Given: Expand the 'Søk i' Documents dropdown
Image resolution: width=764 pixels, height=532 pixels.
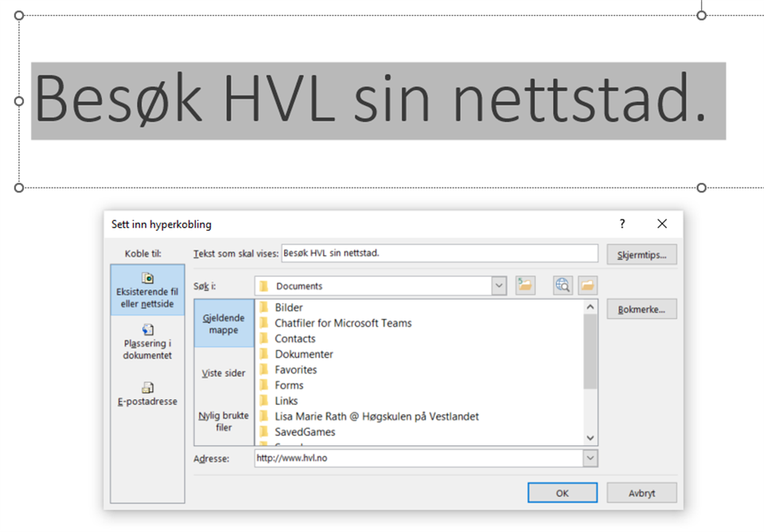Looking at the screenshot, I should [499, 285].
